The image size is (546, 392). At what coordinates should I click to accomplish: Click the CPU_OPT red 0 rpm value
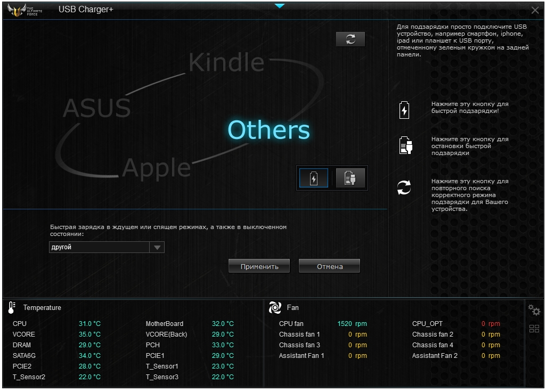pos(491,324)
